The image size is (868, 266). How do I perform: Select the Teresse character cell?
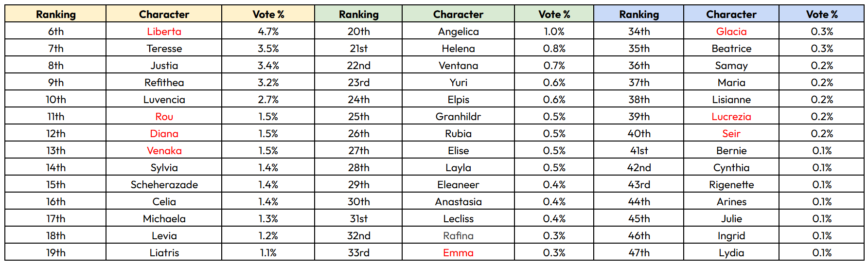pyautogui.click(x=164, y=49)
